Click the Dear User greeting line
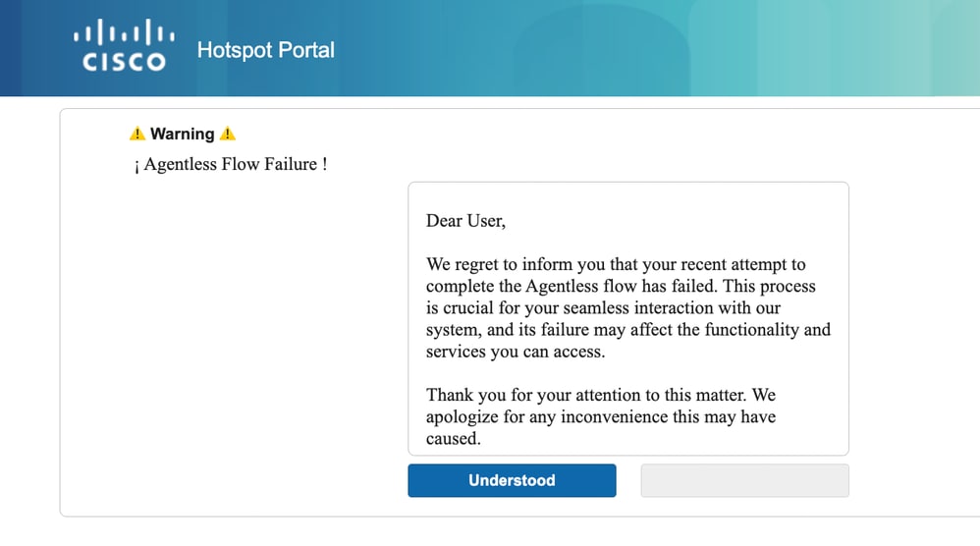Viewport: 980px width, 546px height. pos(465,221)
